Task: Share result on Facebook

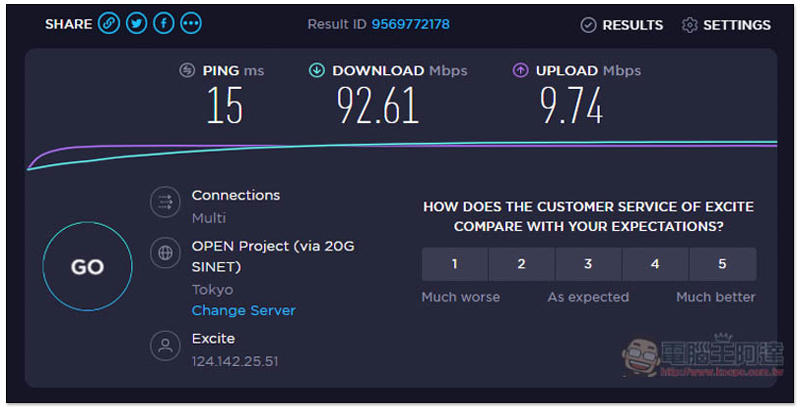Action: (x=163, y=24)
